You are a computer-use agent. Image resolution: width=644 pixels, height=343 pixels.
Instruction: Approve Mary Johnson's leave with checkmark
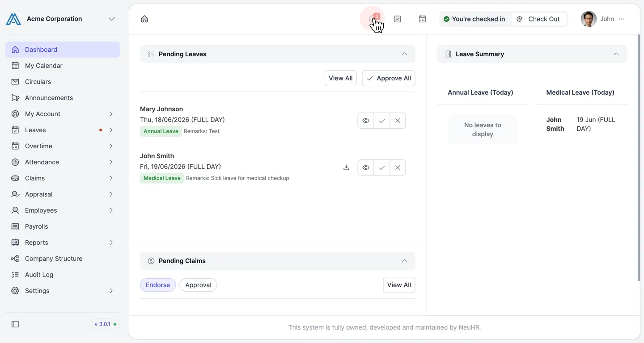tap(382, 121)
